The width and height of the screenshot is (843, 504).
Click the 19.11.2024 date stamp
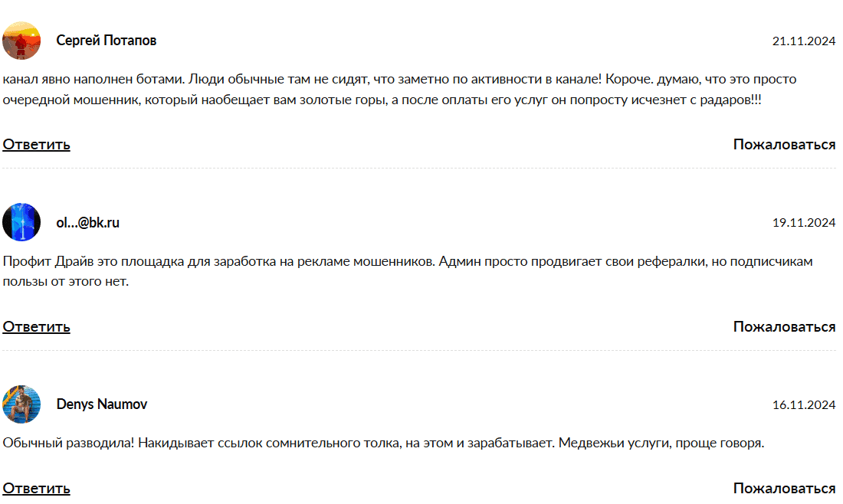803,224
